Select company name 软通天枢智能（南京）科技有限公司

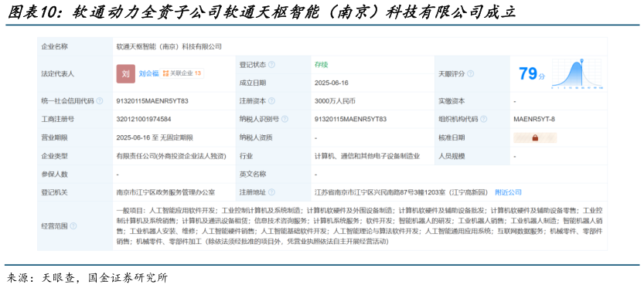point(169,47)
